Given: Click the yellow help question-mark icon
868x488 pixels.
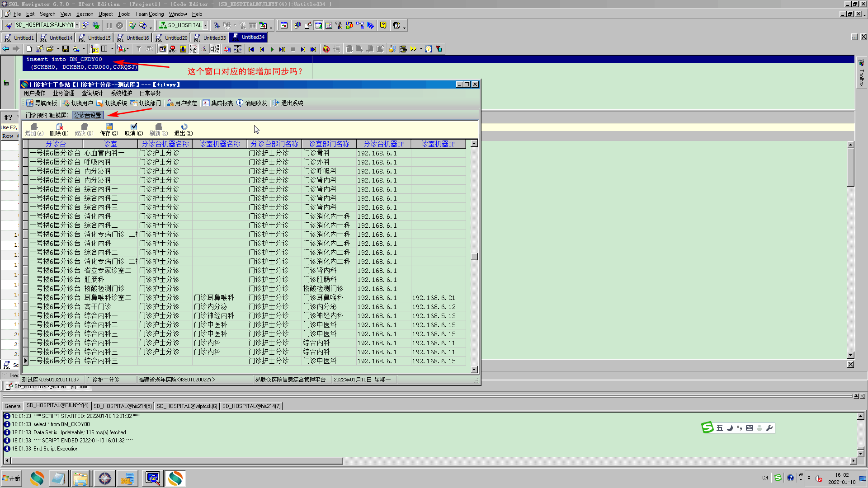Looking at the screenshot, I should [383, 25].
